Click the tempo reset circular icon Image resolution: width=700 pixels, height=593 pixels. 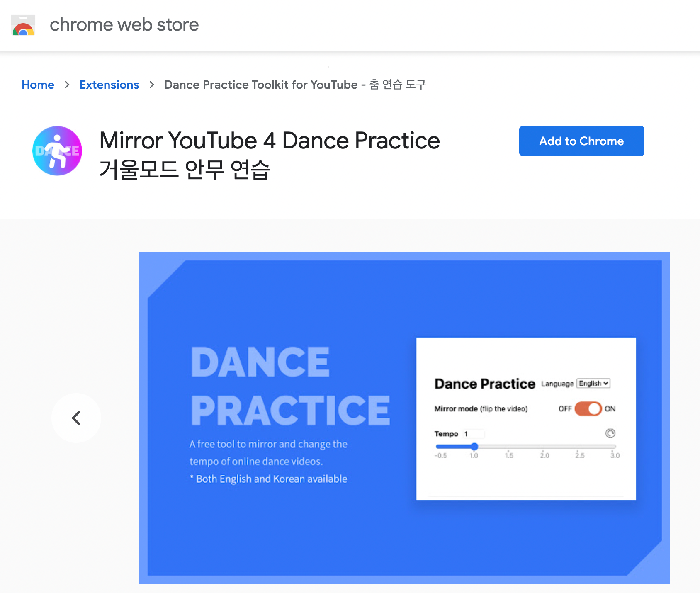point(610,433)
